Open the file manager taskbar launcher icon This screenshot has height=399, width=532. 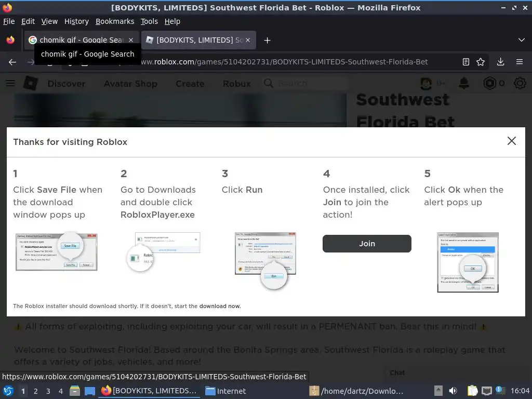[75, 391]
